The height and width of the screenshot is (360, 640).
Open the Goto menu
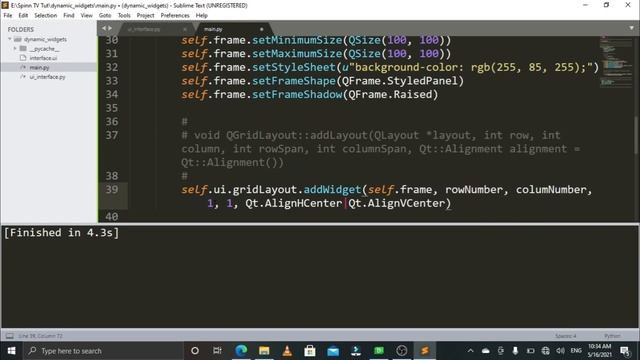[x=105, y=16]
